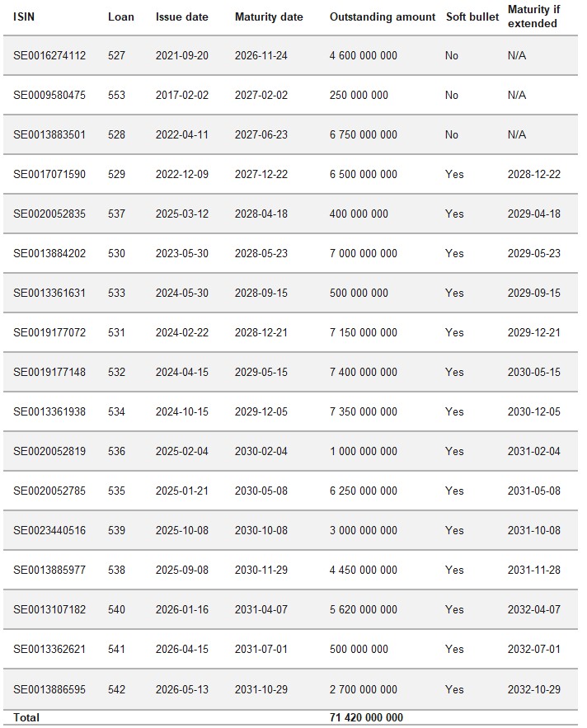Image resolution: width=587 pixels, height=728 pixels.
Task: Select maturity date 2028-04-18
Action: click(261, 214)
